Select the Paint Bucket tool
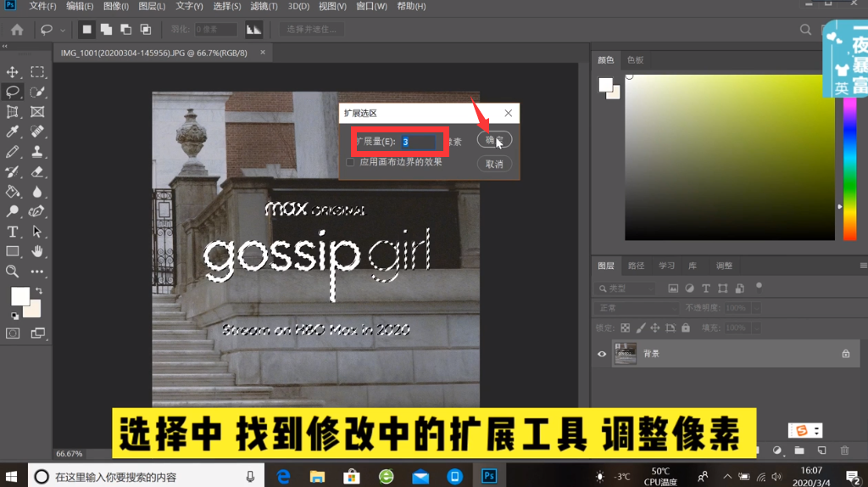The image size is (868, 487). [x=12, y=192]
